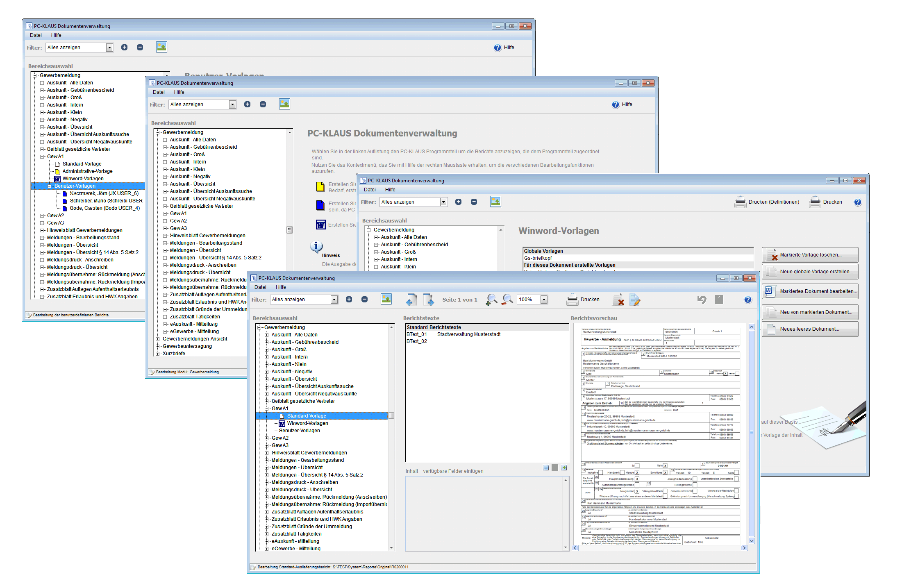Click the delete document icon with the red X

point(618,300)
